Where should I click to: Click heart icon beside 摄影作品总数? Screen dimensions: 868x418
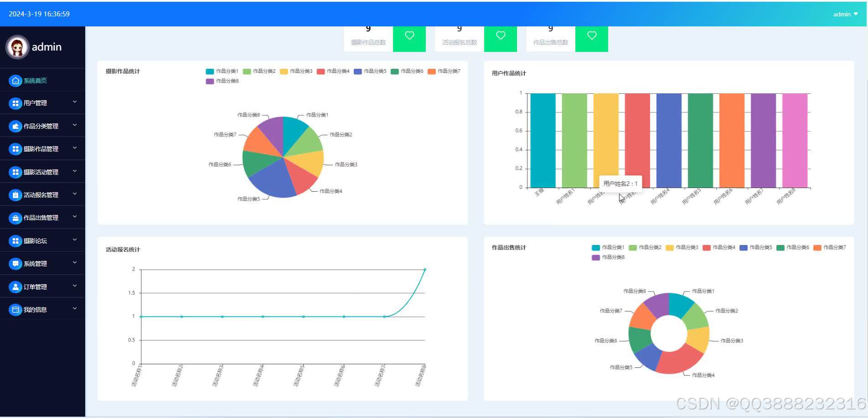tap(409, 36)
